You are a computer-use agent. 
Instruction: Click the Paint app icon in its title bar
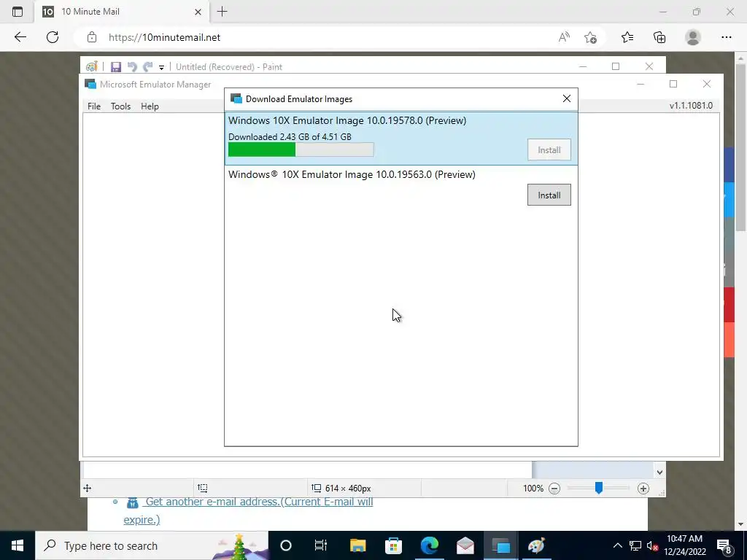coord(91,66)
